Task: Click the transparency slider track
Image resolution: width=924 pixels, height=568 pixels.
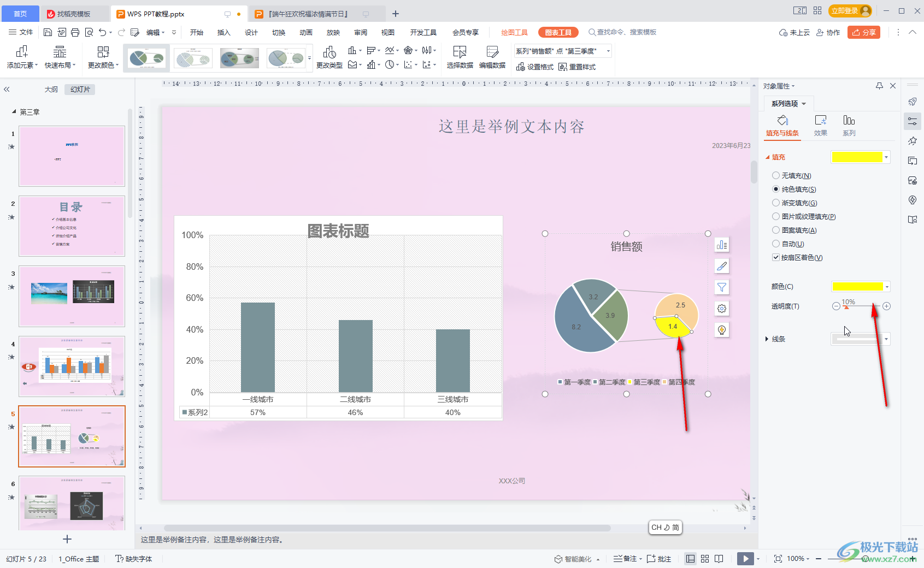Action: (x=861, y=306)
